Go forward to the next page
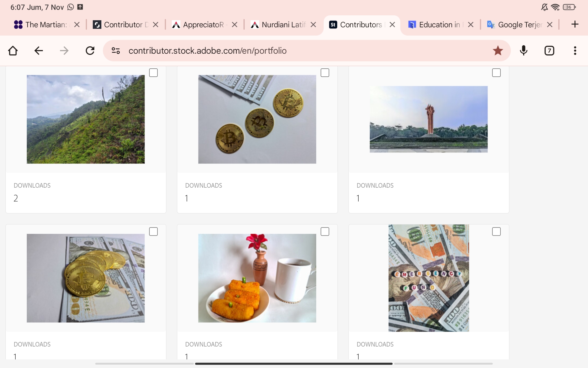The height and width of the screenshot is (368, 588). coord(64,50)
